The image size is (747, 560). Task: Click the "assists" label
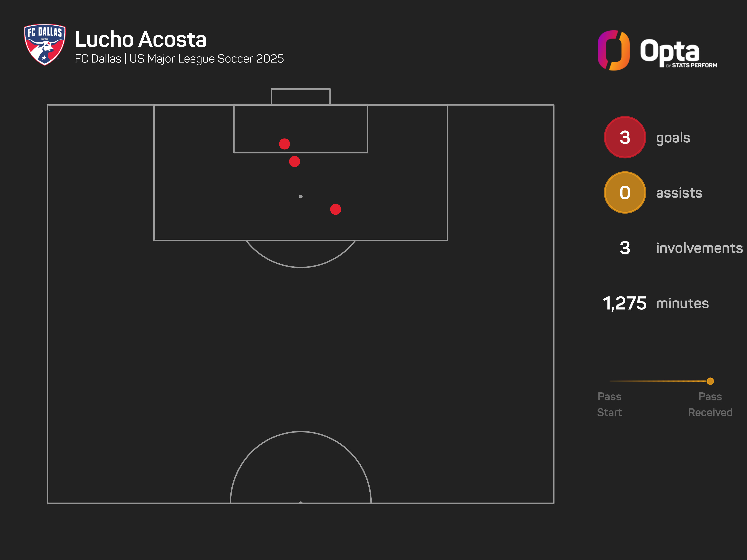[679, 193]
